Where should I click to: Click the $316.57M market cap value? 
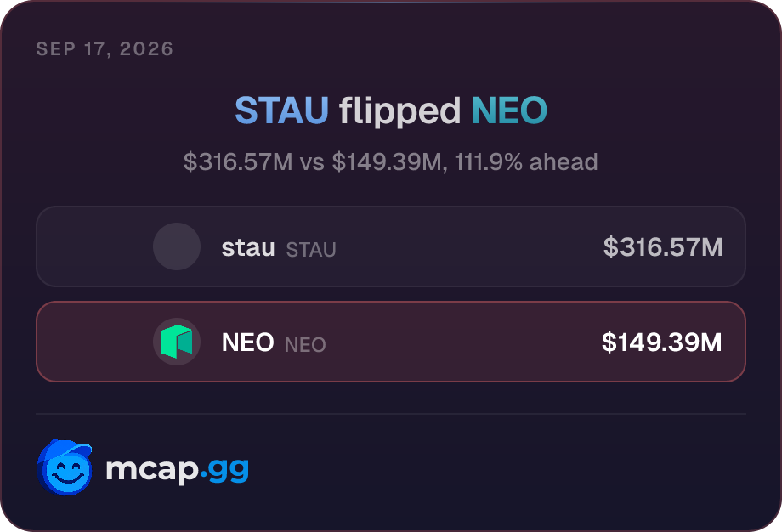coord(663,246)
